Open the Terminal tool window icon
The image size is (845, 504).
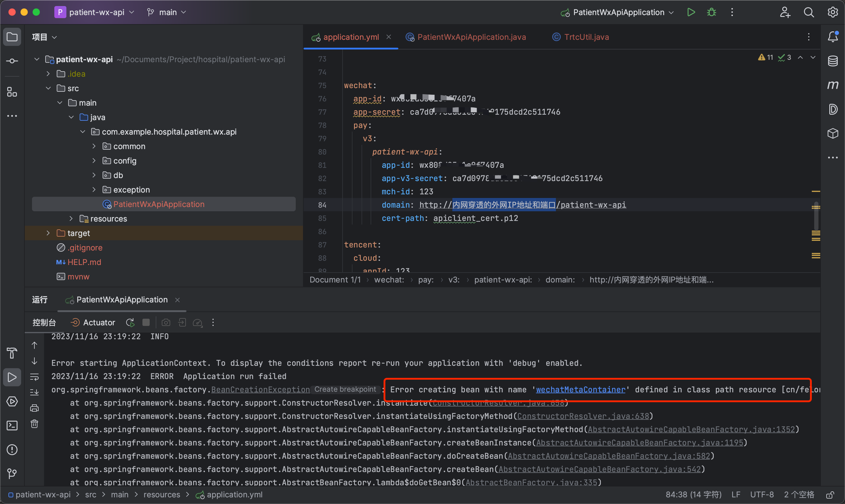[12, 426]
